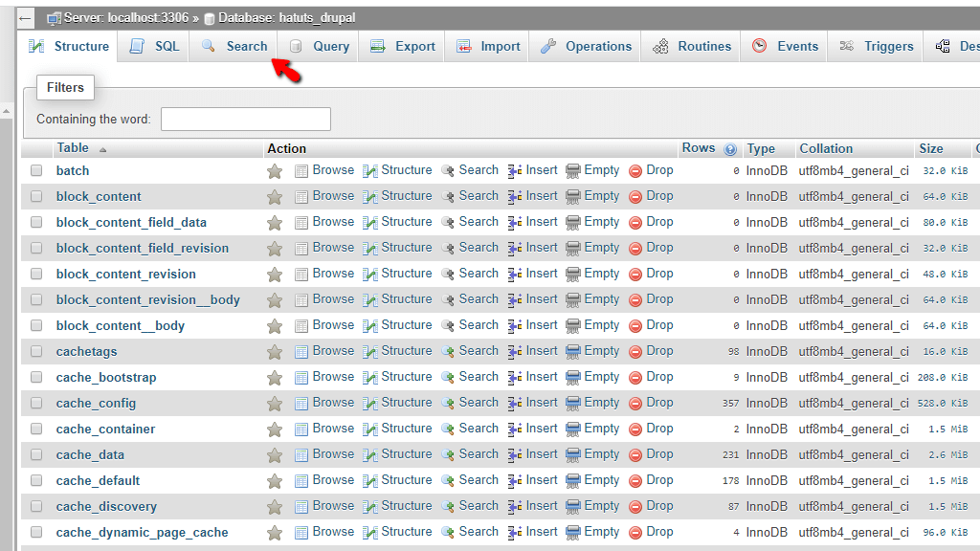
Task: Open the block_content_field_revision table link
Action: (143, 248)
